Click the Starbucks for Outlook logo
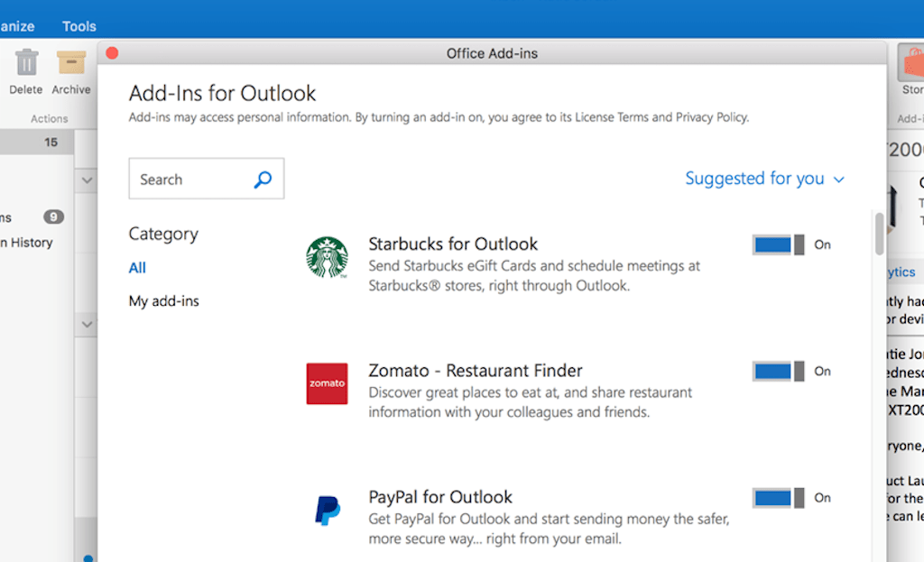The image size is (924, 562). pyautogui.click(x=327, y=257)
